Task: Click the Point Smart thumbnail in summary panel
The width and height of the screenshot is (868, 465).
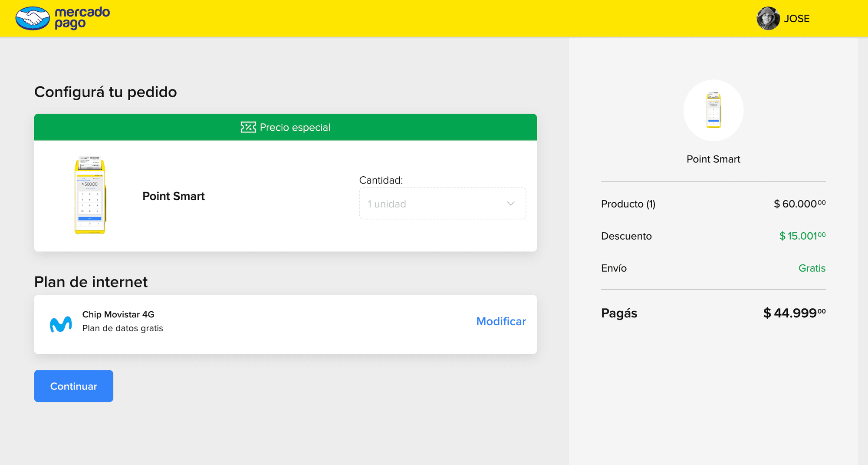Action: point(713,110)
